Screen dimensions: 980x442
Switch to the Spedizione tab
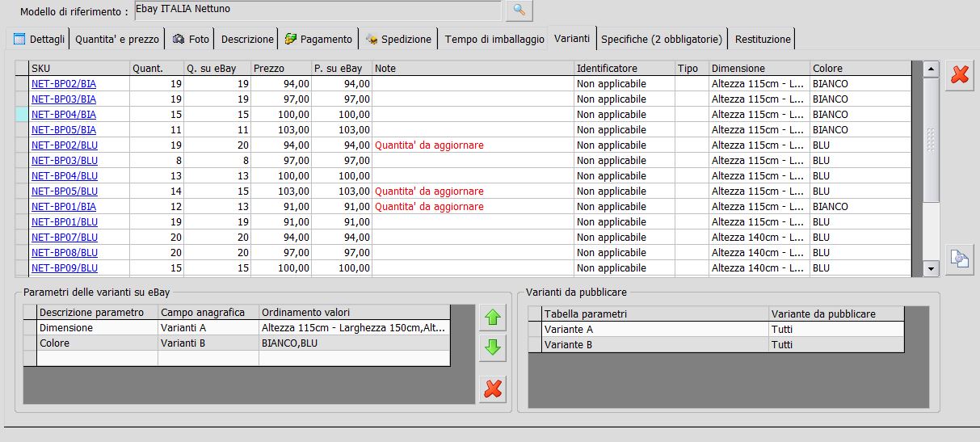(x=398, y=39)
